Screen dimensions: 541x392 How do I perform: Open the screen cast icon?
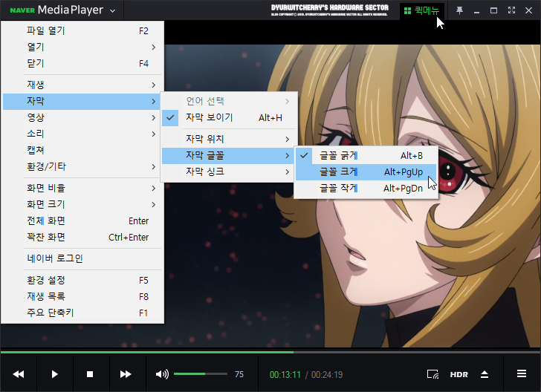pyautogui.click(x=433, y=374)
